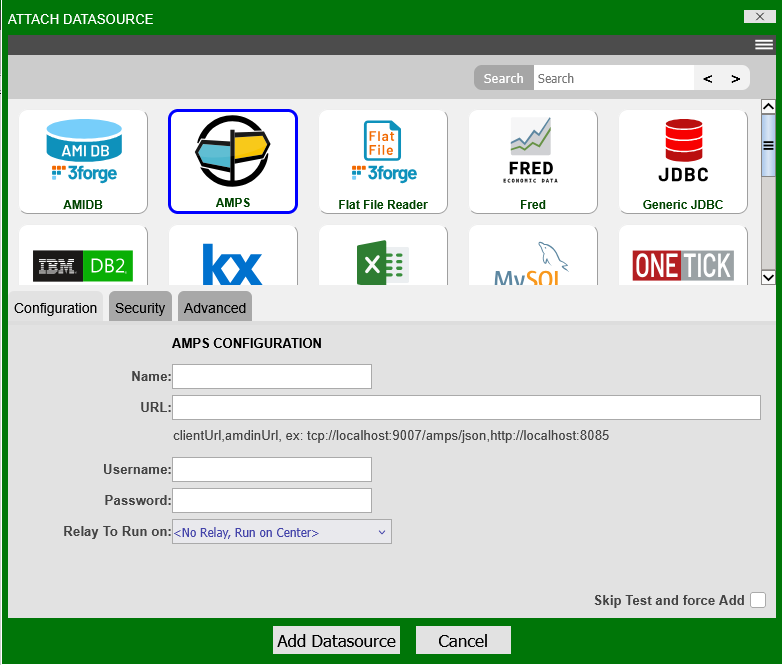The image size is (782, 665).
Task: Choose the Generic JDBC datasource
Action: 683,161
